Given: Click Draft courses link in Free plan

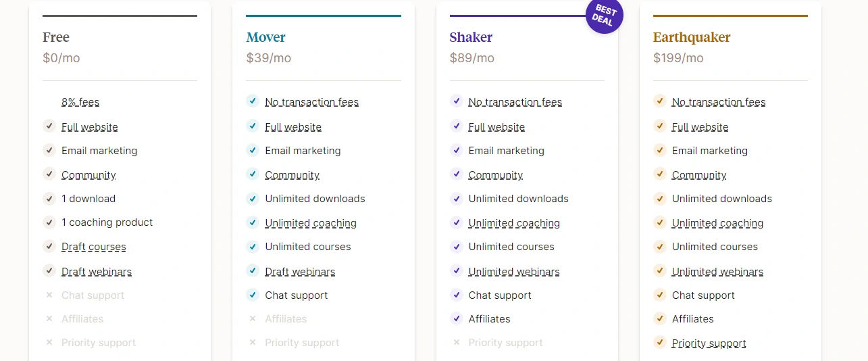Looking at the screenshot, I should pyautogui.click(x=94, y=247).
